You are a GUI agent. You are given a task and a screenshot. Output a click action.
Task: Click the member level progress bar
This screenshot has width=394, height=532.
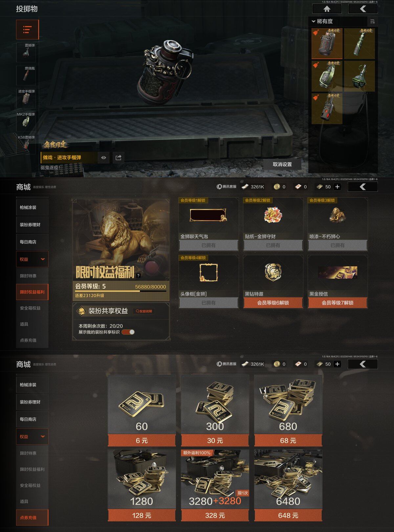click(120, 291)
